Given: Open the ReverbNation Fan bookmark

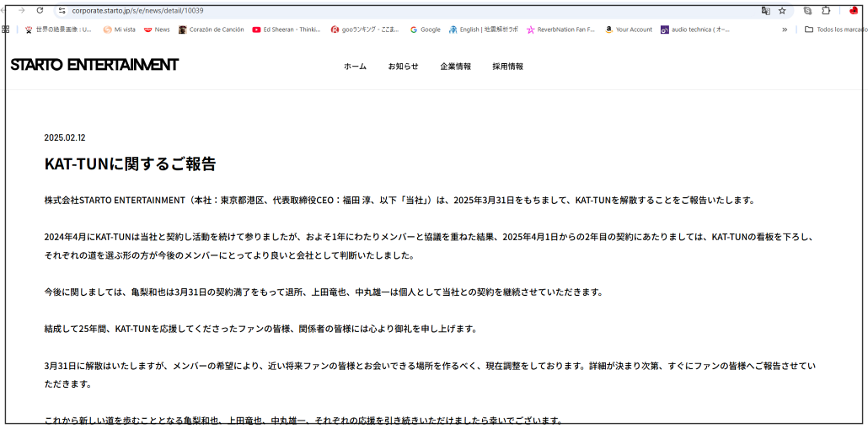Looking at the screenshot, I should (560, 29).
